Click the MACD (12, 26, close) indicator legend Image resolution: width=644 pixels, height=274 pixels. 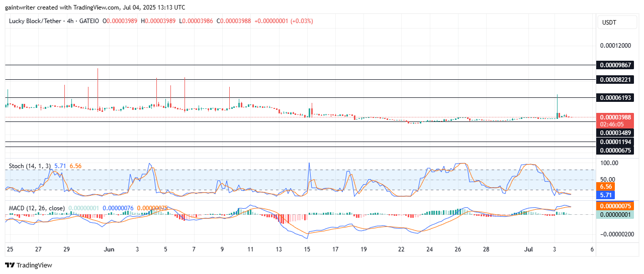[x=37, y=207]
